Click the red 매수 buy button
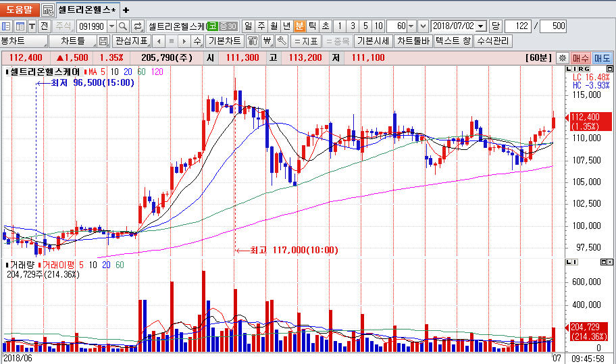Image resolution: width=616 pixels, height=364 pixels. [x=581, y=58]
